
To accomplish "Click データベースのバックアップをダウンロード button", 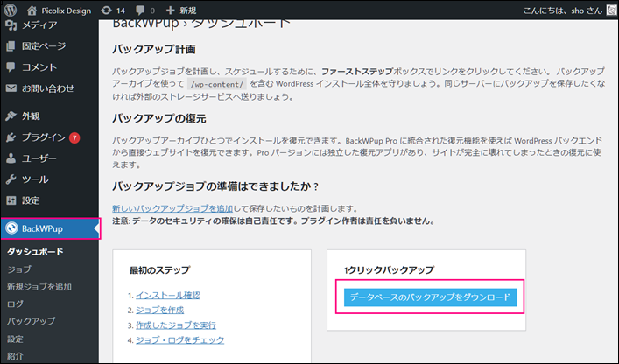I will click(430, 297).
